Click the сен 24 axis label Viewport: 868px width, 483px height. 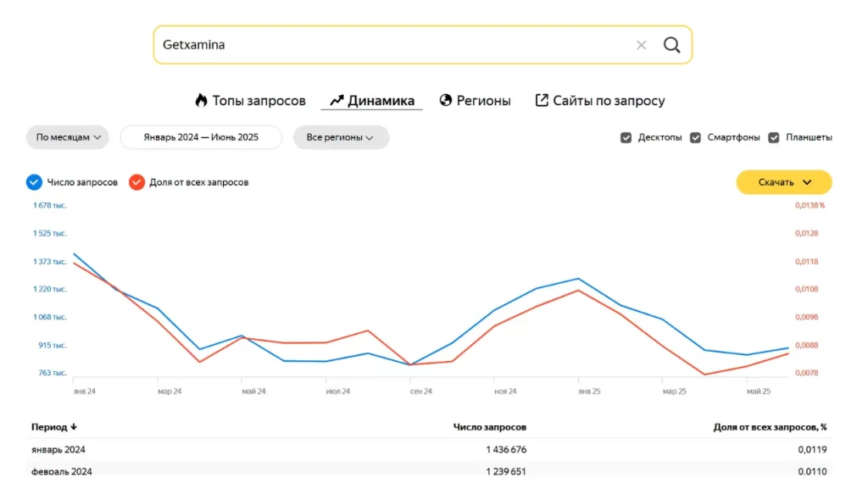pos(420,391)
